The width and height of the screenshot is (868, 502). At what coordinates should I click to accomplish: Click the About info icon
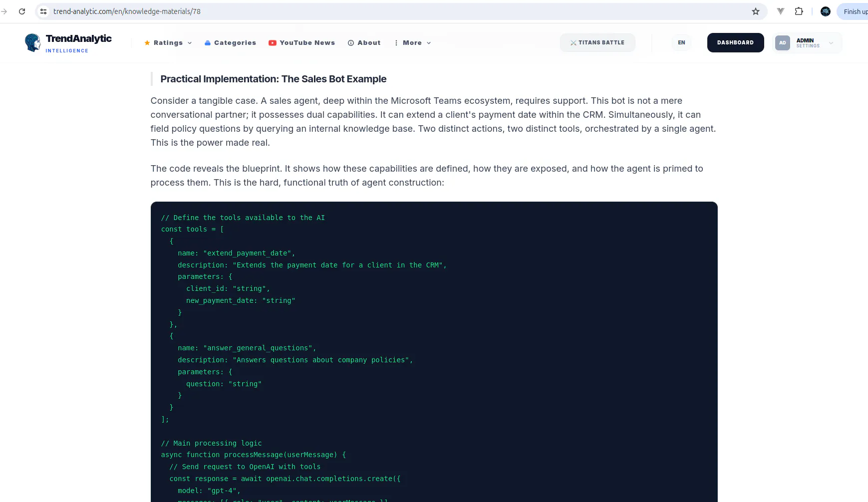[351, 43]
